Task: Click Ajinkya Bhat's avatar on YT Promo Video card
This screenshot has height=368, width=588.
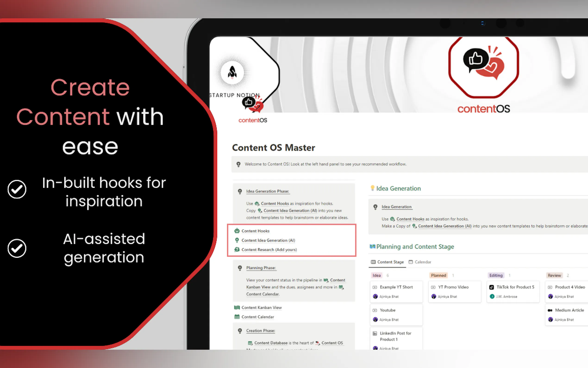Action: pyautogui.click(x=434, y=296)
